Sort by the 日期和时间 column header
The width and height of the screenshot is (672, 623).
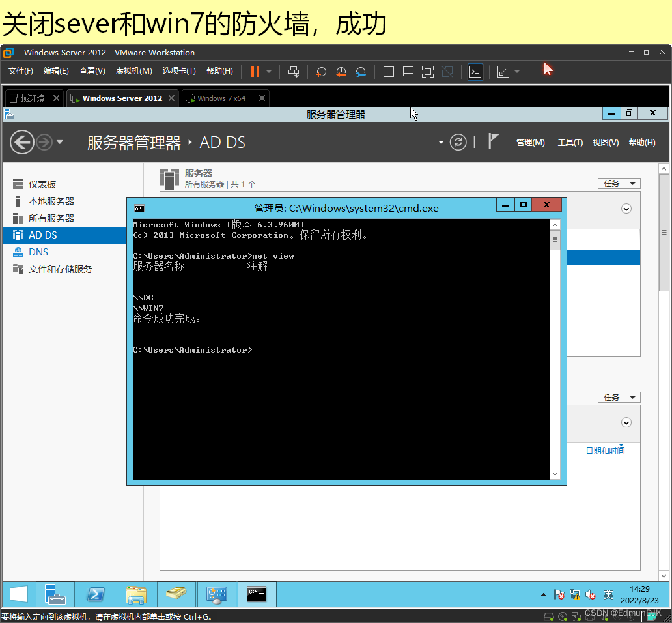(x=605, y=451)
